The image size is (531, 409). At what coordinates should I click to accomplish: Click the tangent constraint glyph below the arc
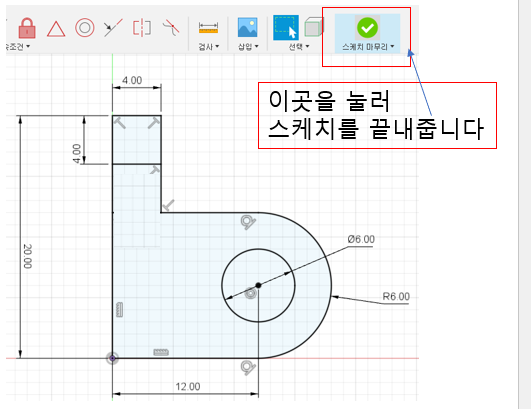(248, 368)
